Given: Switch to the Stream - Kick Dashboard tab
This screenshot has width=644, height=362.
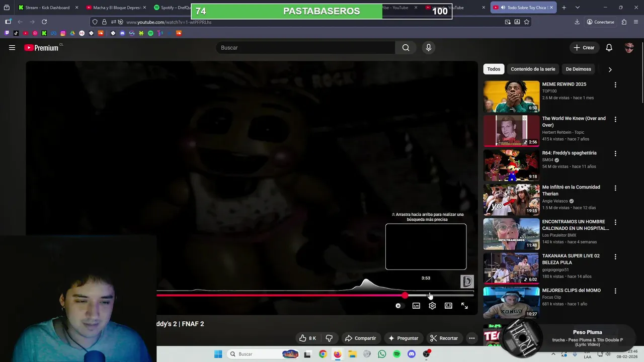Looking at the screenshot, I should pyautogui.click(x=47, y=8).
